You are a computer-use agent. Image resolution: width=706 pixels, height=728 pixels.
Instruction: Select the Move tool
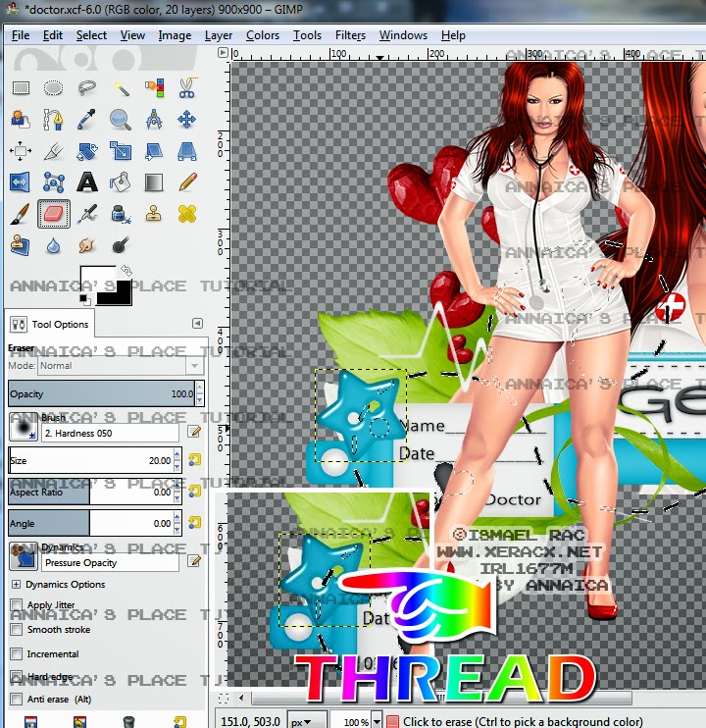click(x=187, y=120)
